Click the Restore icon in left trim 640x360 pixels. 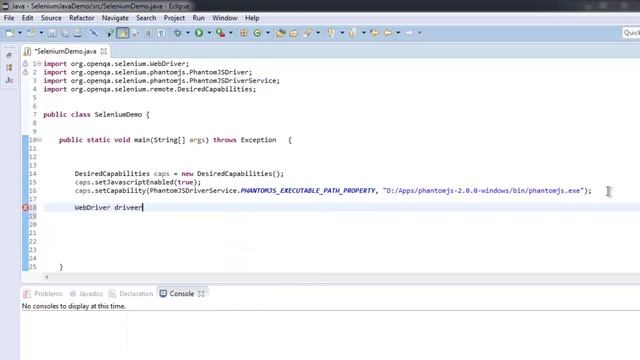(9, 55)
